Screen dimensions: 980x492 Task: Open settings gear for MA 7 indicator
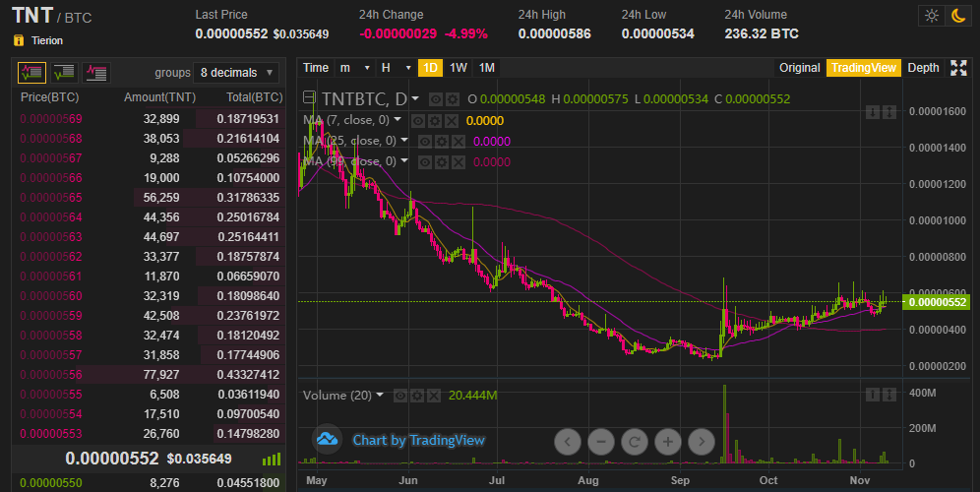[x=433, y=120]
